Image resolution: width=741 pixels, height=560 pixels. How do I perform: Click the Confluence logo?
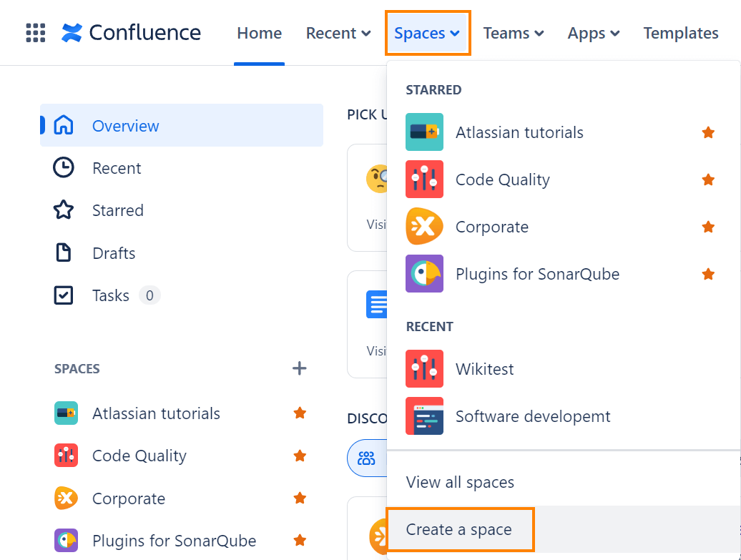pyautogui.click(x=132, y=33)
